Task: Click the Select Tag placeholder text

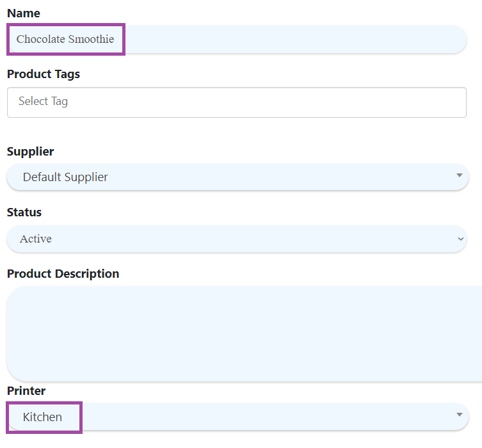Action: click(x=43, y=101)
